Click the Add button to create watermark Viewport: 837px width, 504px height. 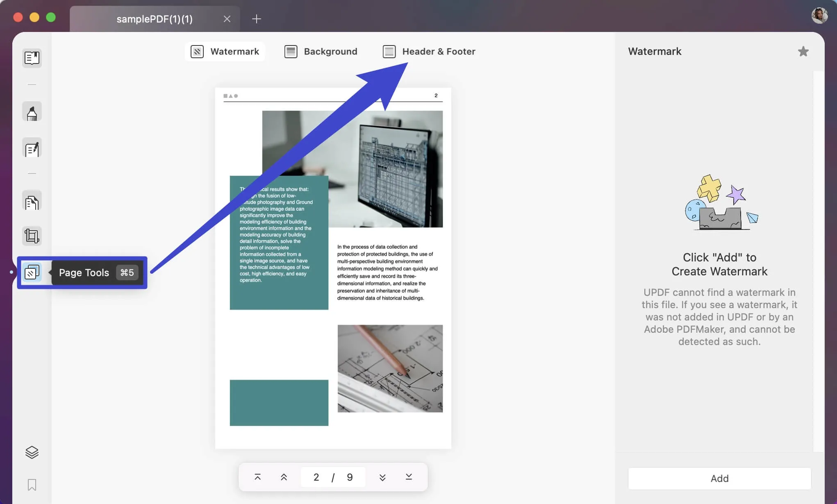tap(719, 478)
